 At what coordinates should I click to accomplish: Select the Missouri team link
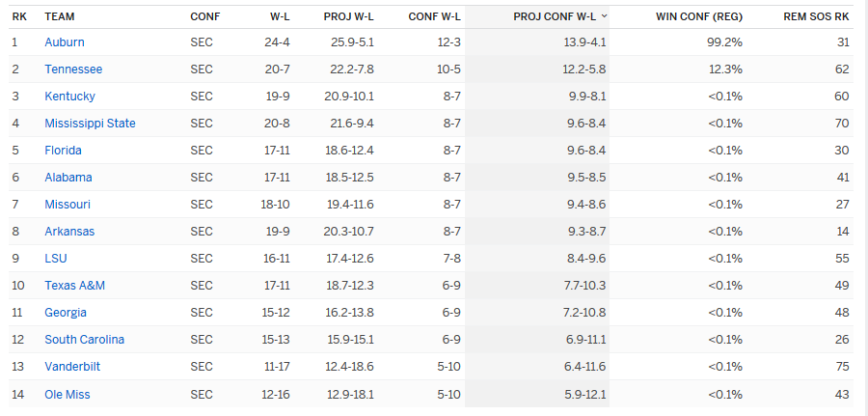click(68, 205)
